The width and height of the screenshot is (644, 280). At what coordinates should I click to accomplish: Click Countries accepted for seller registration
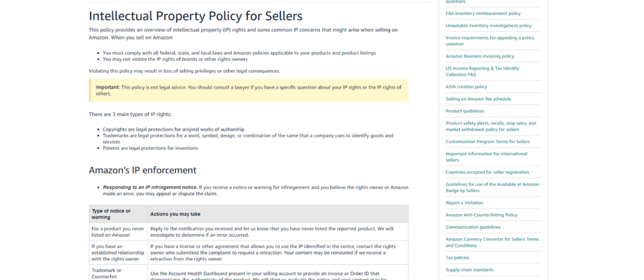coord(487,172)
